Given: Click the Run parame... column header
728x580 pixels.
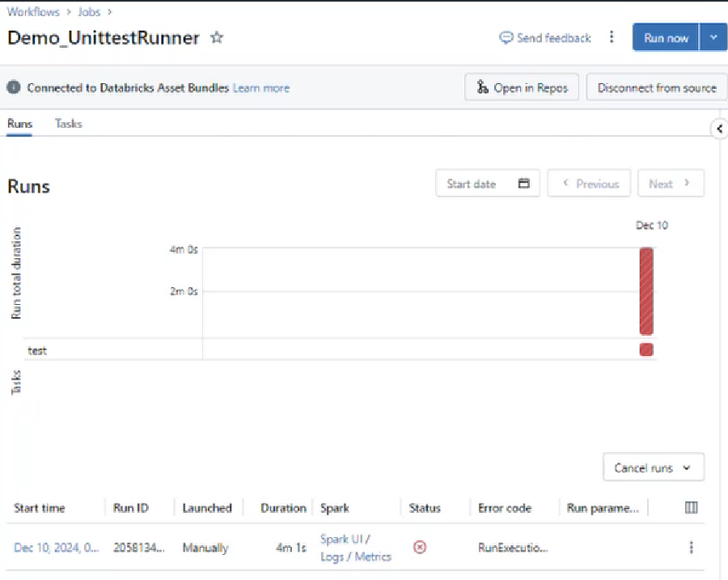Looking at the screenshot, I should [603, 508].
